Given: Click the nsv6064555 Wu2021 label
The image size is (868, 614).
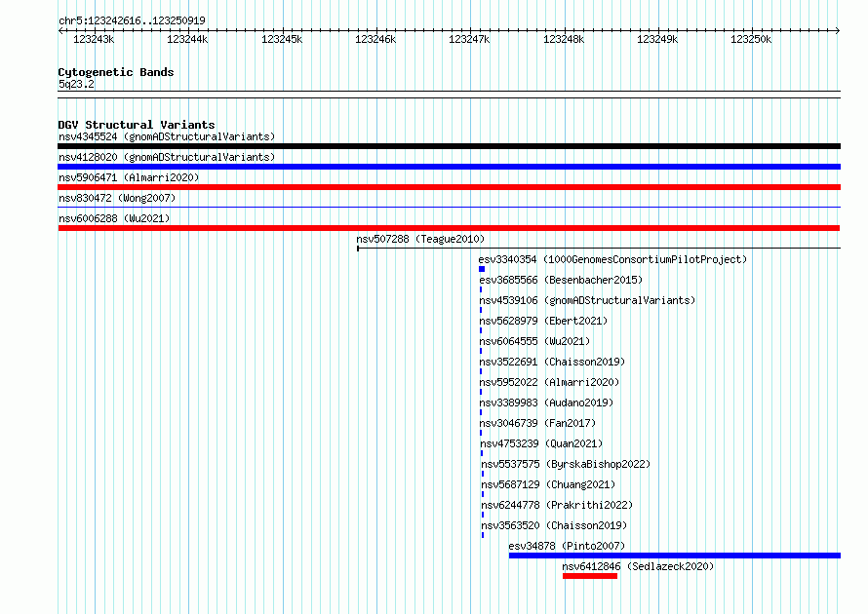Looking at the screenshot, I should [x=534, y=341].
